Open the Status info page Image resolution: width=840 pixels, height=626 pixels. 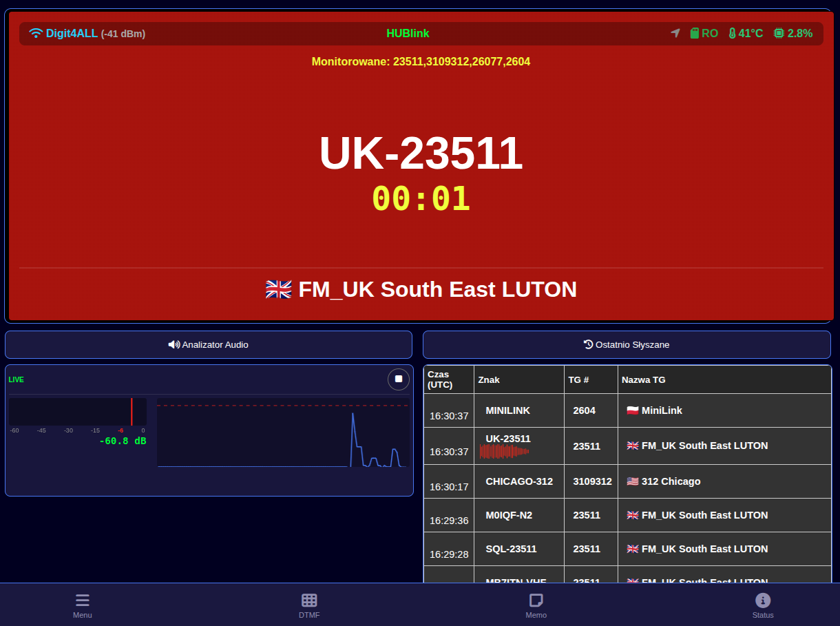(762, 605)
